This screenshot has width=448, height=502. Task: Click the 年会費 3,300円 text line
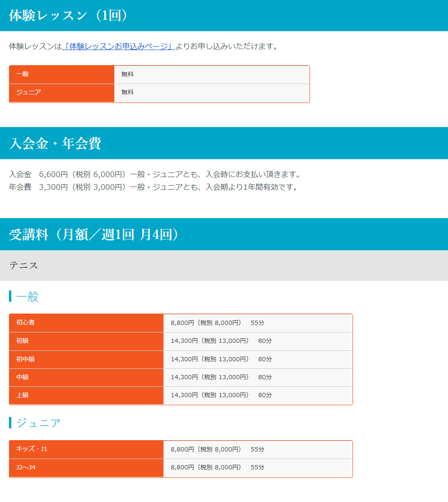point(154,187)
